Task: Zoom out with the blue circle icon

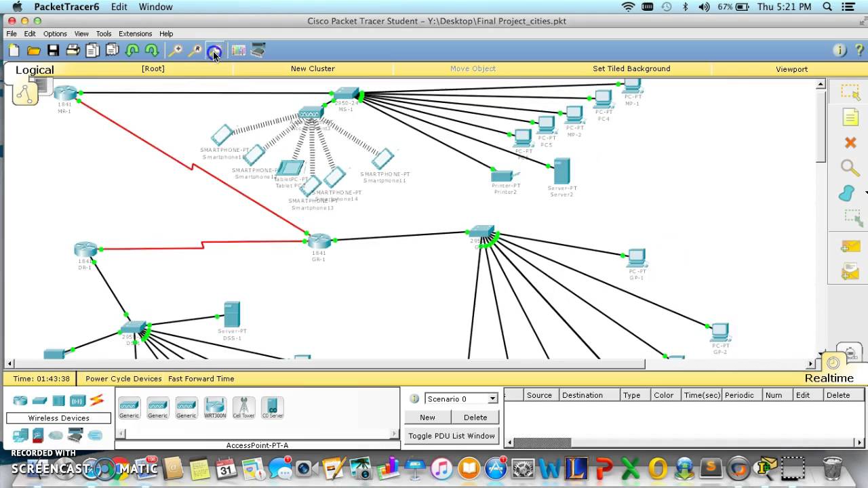Action: [214, 52]
